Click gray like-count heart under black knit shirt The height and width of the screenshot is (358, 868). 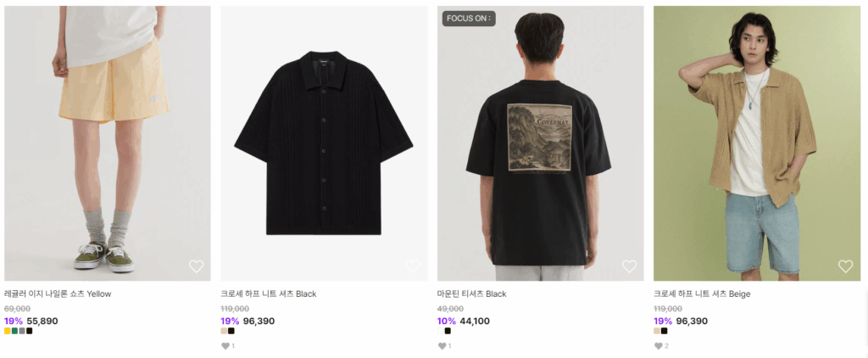[x=225, y=346]
